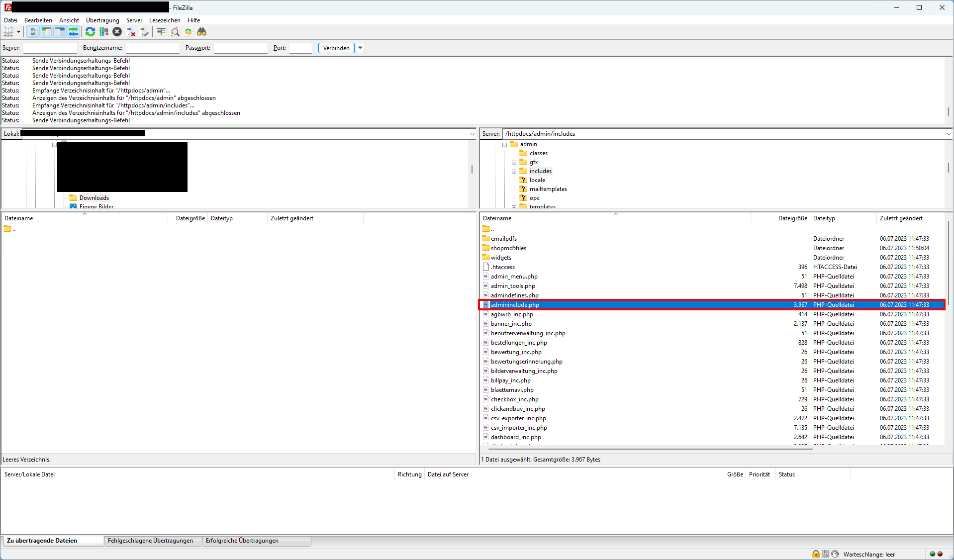Expand the gfx folder in server tree
The image size is (954, 560).
[x=514, y=163]
